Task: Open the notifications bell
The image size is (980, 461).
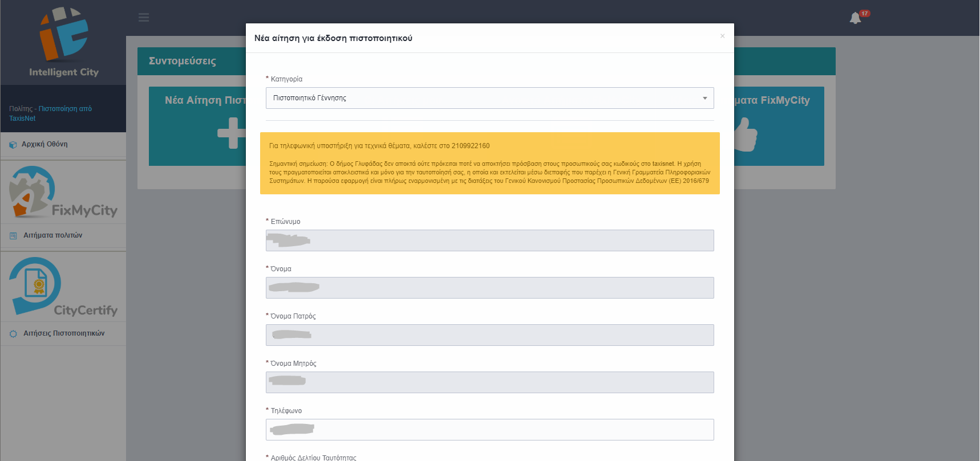Action: pos(855,18)
